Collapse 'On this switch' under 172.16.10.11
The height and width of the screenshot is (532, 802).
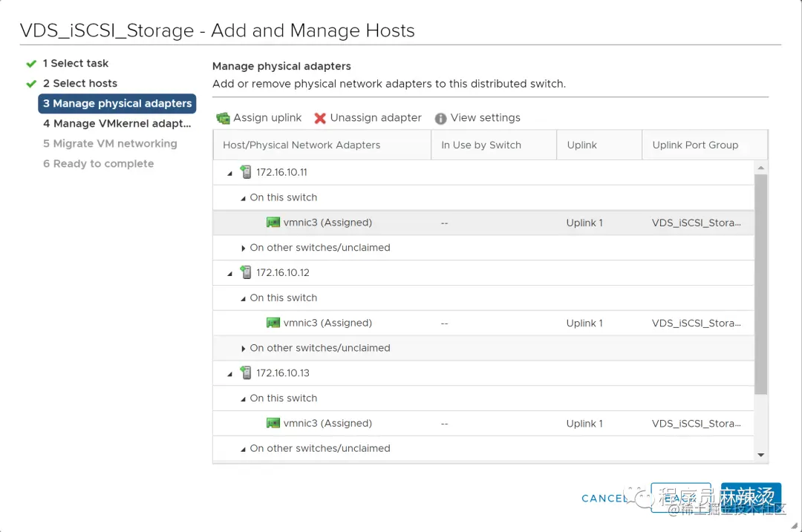(x=243, y=198)
